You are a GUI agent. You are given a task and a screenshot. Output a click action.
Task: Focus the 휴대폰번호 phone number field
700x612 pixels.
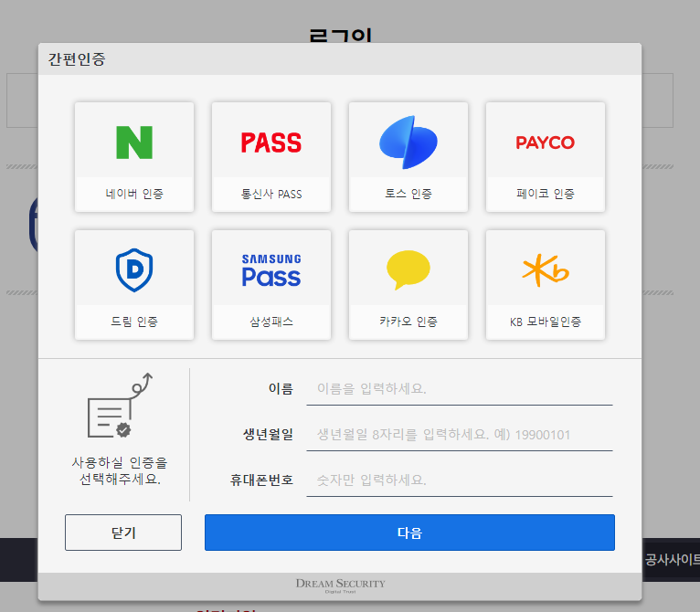click(460, 480)
